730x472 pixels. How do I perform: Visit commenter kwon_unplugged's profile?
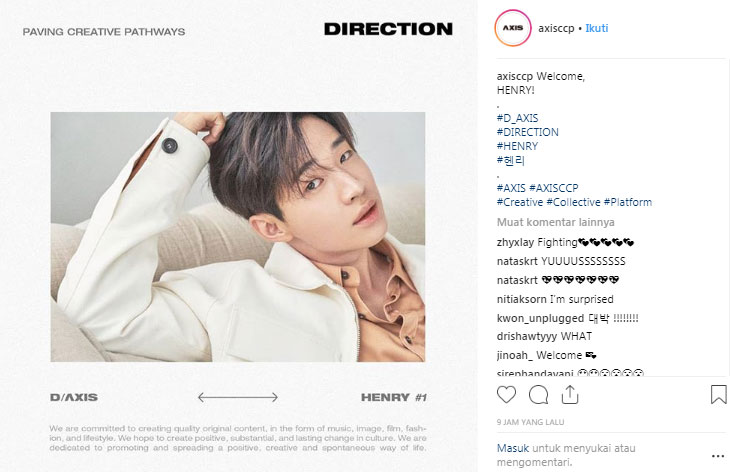click(540, 318)
